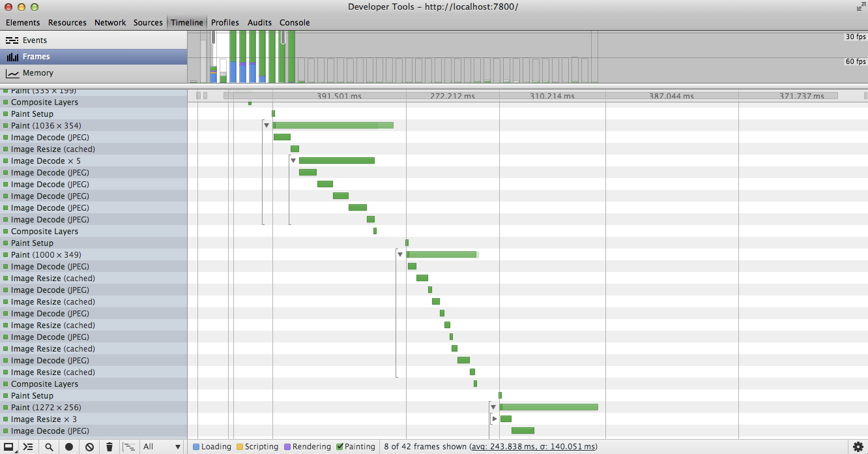This screenshot has width=868, height=454.
Task: Open DevTools settings gear
Action: [858, 447]
